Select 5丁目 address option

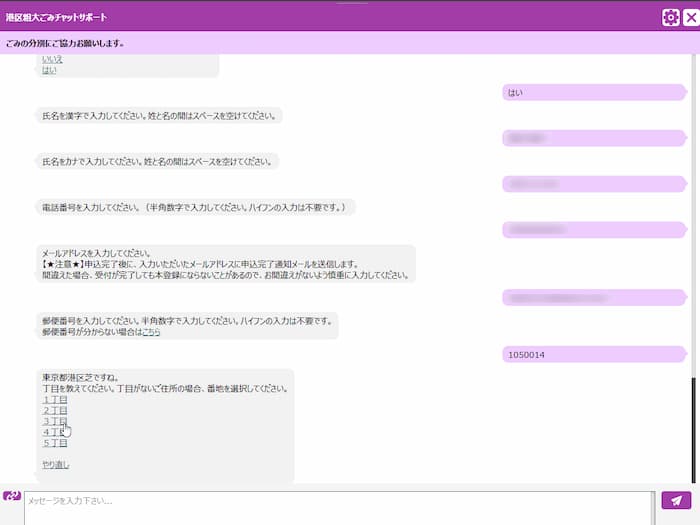pos(55,443)
